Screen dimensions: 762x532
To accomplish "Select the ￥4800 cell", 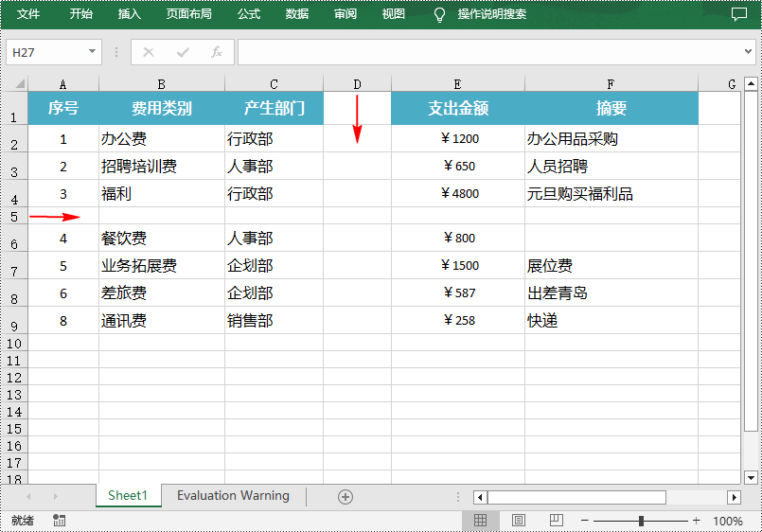I will 458,193.
